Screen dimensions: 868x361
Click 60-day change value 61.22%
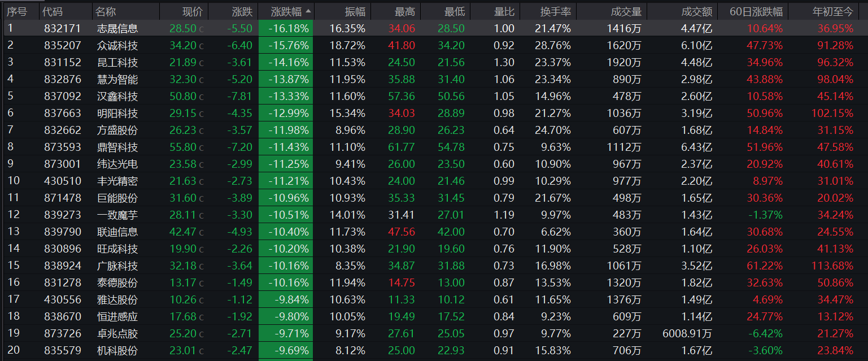pos(765,266)
